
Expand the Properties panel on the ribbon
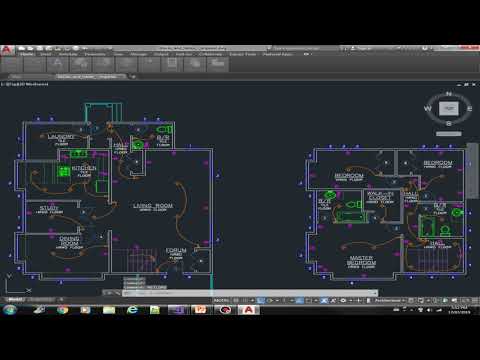(126, 64)
